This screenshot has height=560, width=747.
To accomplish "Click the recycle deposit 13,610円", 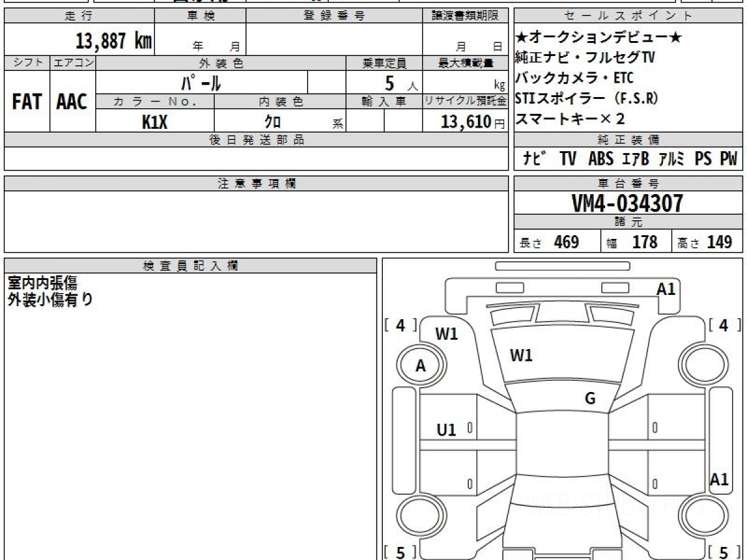I will (x=473, y=122).
